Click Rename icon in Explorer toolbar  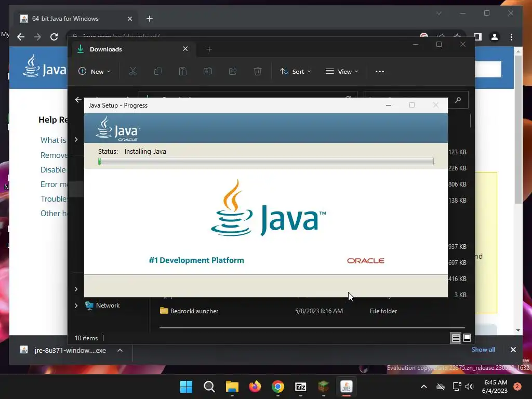tap(208, 71)
